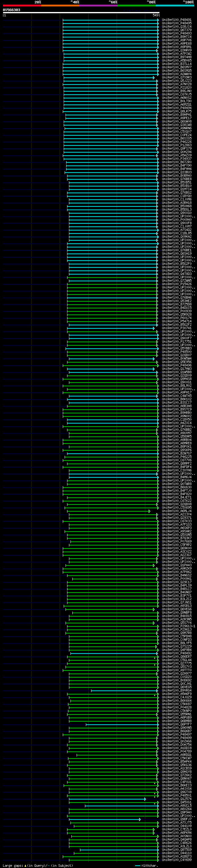Pick hit UniRef100_Q6GW08
197x868 pixels.
coord(177,121)
